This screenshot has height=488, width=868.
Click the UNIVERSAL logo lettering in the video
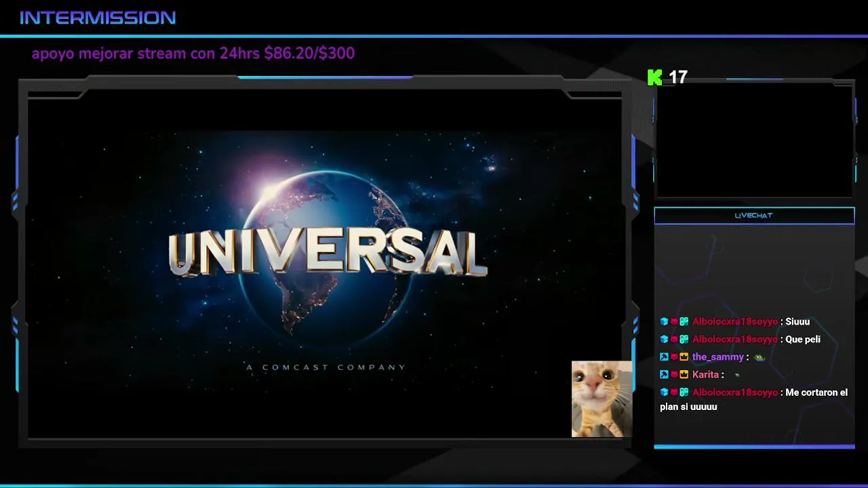pos(328,253)
